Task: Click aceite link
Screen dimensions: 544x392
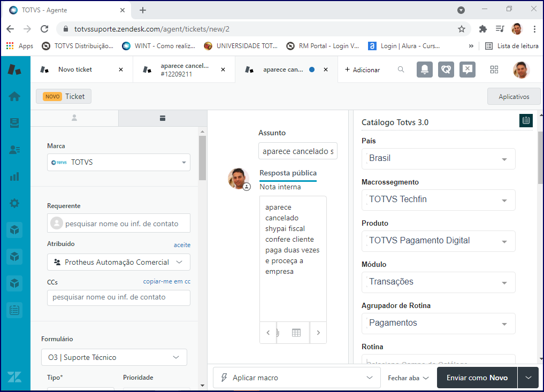Action: [182, 245]
